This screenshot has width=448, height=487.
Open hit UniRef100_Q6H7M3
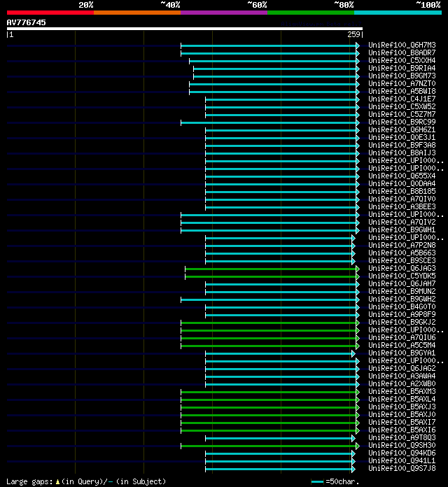402,45
